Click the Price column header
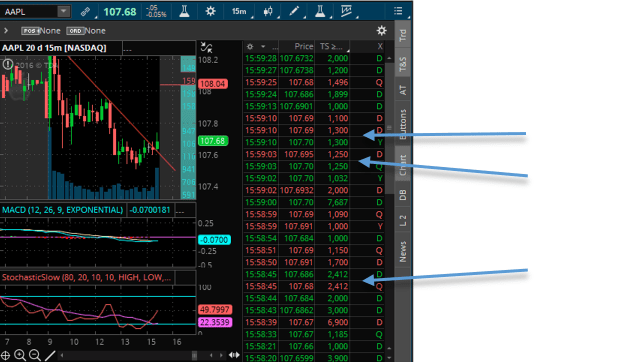Viewport: 617px width, 362px height. (304, 46)
